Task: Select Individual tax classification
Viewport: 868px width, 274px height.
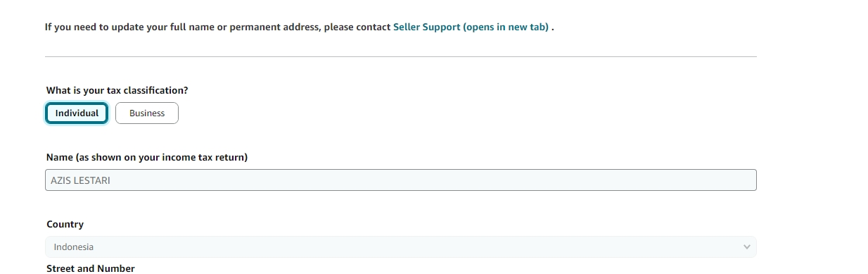Action: (x=77, y=113)
